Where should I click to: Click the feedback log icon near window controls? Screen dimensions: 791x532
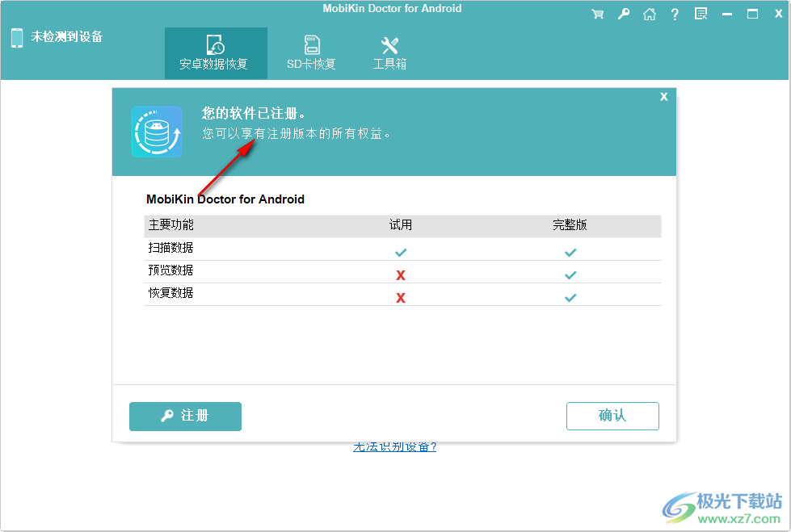[701, 14]
